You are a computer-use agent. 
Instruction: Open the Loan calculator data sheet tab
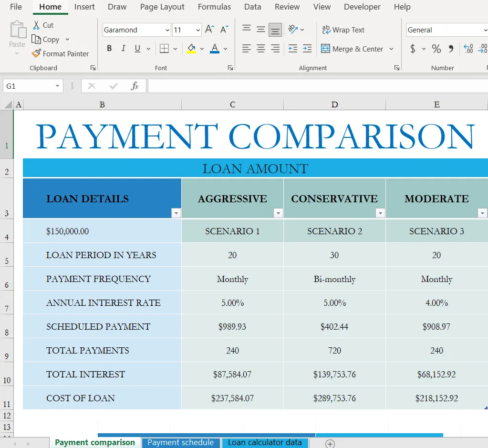click(x=265, y=443)
